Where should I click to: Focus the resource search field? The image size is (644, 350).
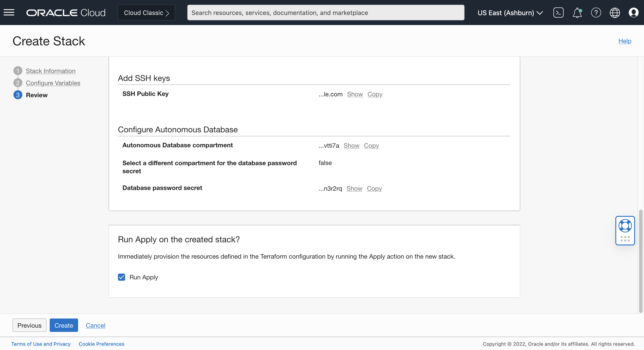point(326,13)
